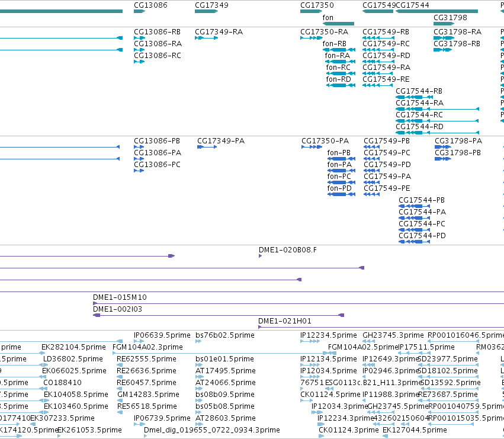504x439 pixels.
Task: Open protein CG17350-PA label
Action: coord(325,141)
